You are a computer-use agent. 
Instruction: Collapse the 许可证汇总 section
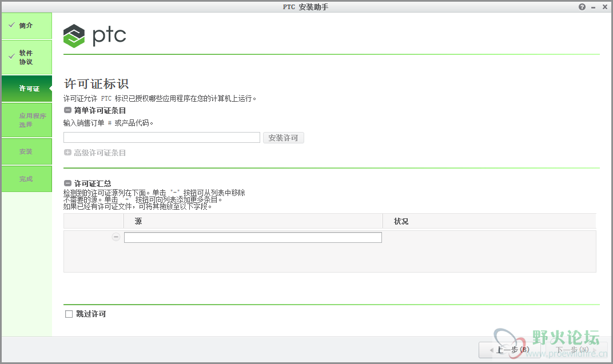click(67, 183)
